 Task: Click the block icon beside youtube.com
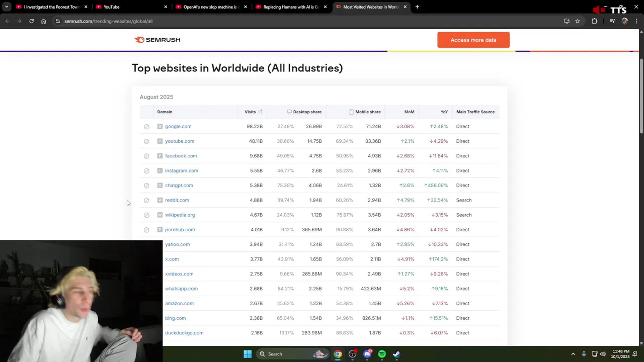(x=146, y=141)
